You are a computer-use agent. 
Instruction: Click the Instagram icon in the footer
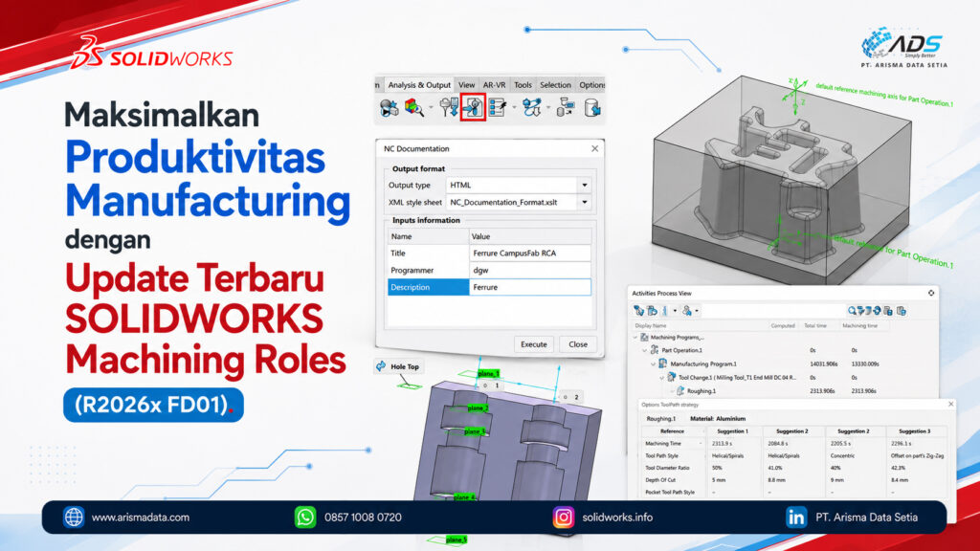coord(563,518)
